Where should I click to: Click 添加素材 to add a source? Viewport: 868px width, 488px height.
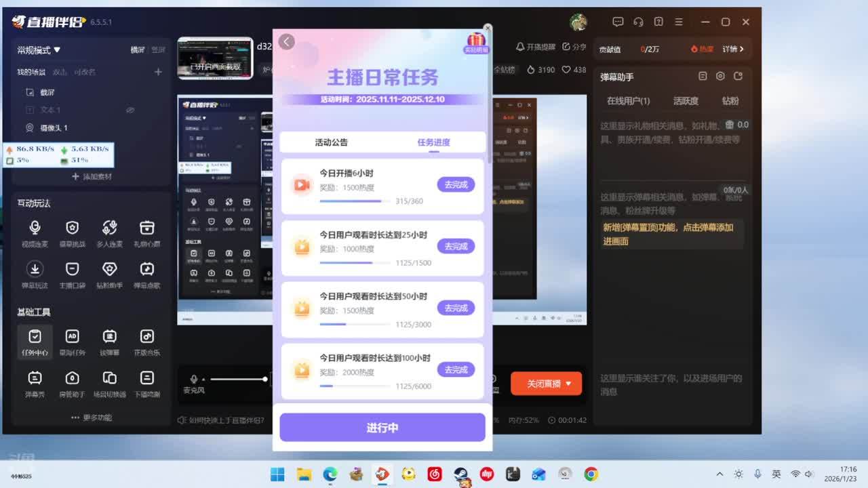point(92,177)
